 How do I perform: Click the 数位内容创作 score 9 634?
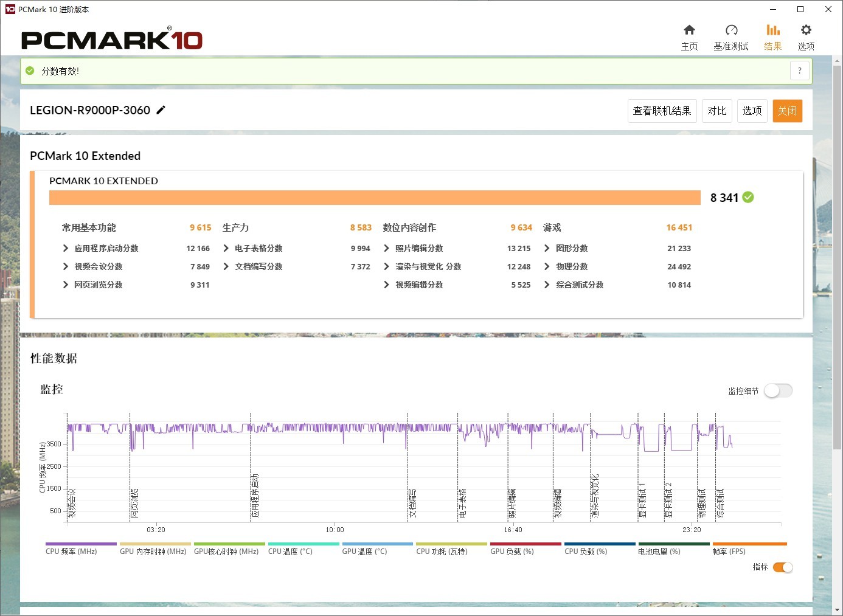pyautogui.click(x=521, y=227)
